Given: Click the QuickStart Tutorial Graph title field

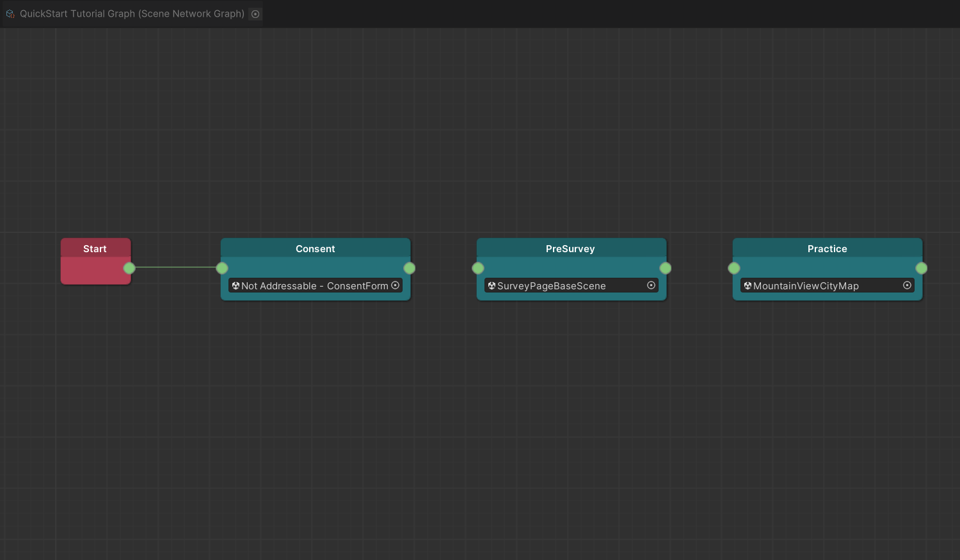Looking at the screenshot, I should 133,14.
